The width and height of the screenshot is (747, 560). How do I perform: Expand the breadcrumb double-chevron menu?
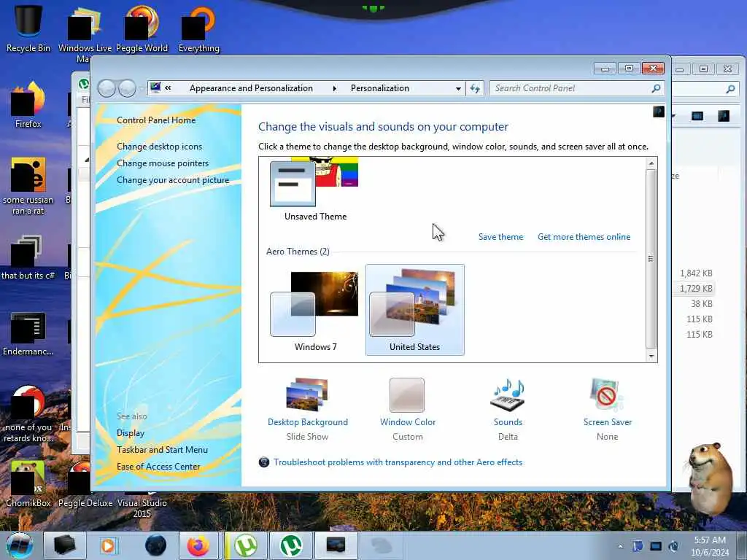coord(169,88)
